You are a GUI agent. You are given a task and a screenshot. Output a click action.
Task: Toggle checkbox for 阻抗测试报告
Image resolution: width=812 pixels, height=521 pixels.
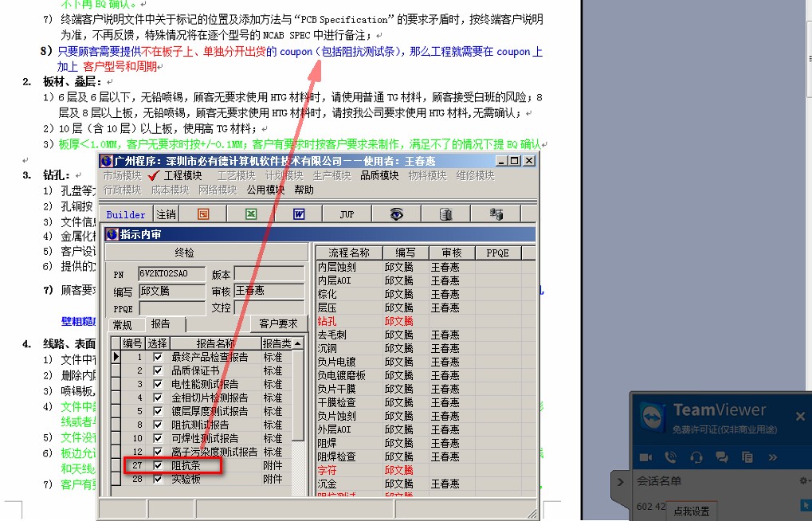coord(158,425)
